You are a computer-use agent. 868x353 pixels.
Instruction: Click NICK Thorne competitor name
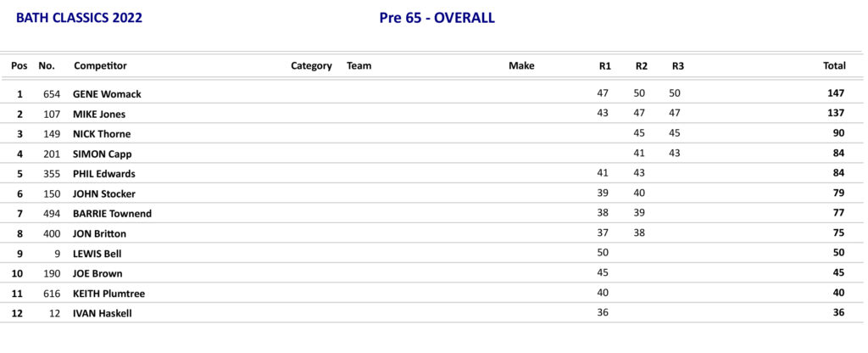pos(102,134)
